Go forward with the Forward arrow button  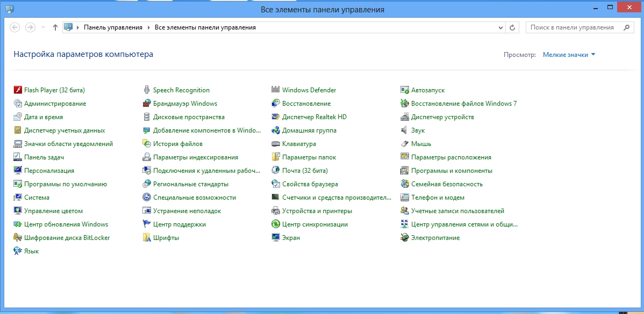click(30, 27)
